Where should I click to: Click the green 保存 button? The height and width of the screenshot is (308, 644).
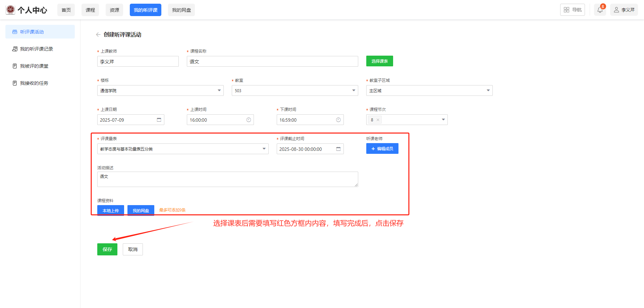tap(107, 249)
